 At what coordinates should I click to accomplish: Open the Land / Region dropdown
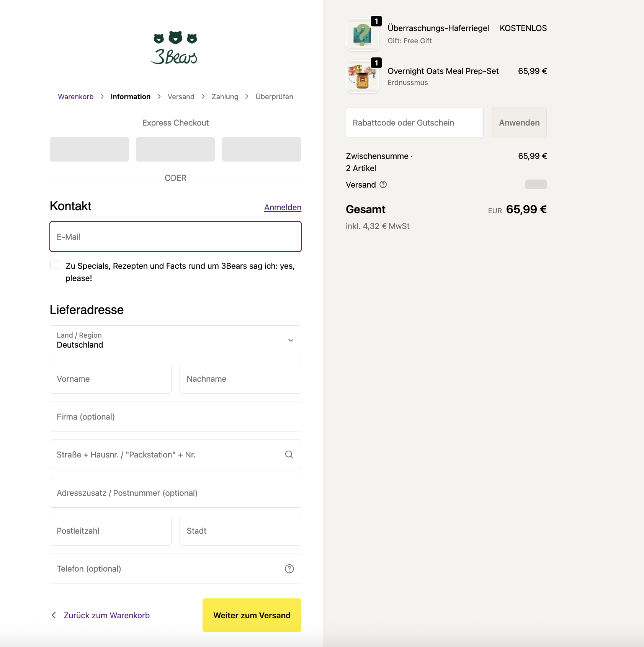pos(175,340)
